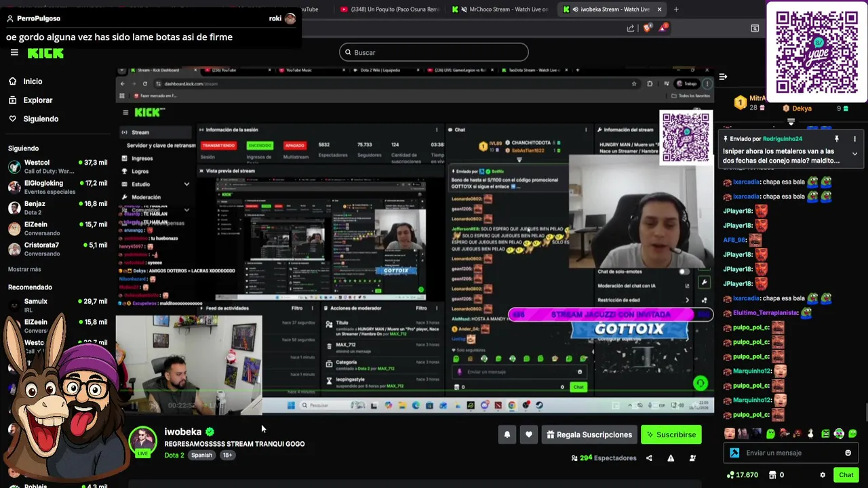This screenshot has width=868, height=488.
Task: Click the green Suscribirse button
Action: [x=671, y=434]
